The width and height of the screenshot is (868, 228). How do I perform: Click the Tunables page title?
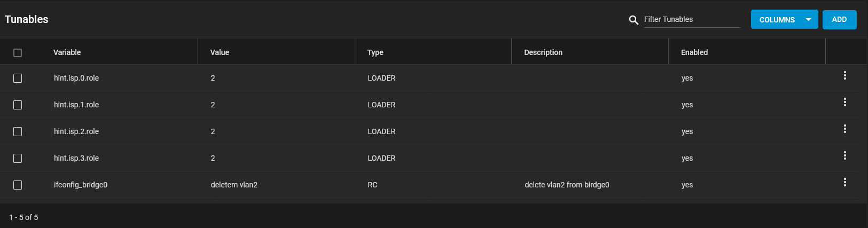point(27,19)
